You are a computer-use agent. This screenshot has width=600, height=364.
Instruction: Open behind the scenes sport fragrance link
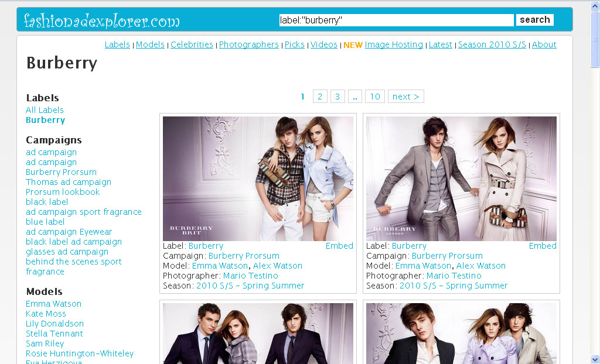pos(73,266)
